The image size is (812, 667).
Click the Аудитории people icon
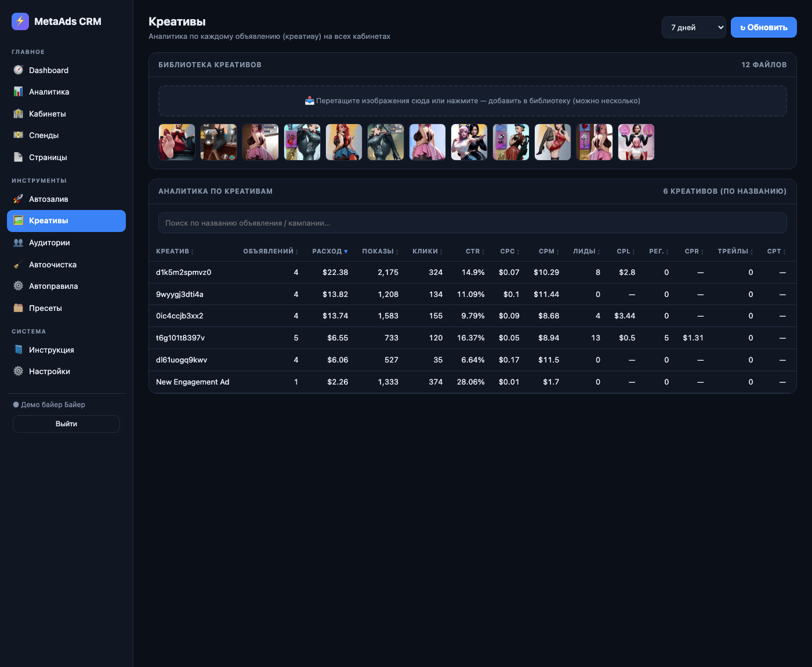19,242
